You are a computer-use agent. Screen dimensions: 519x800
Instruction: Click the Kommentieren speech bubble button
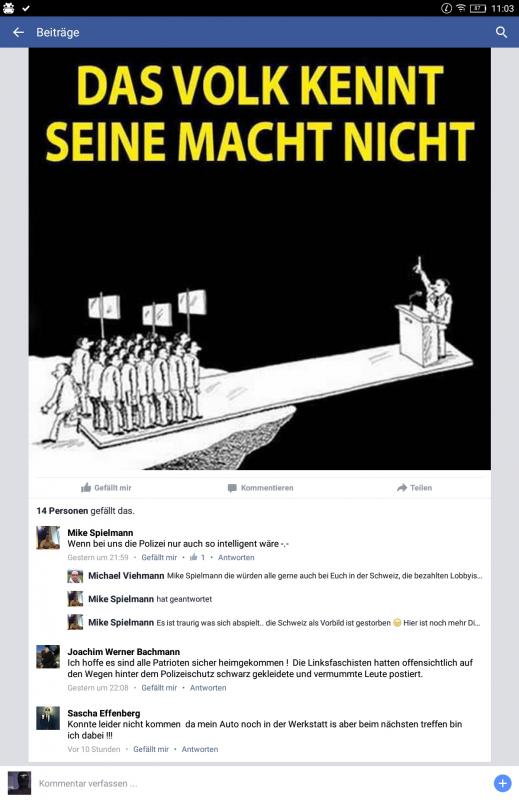[x=260, y=488]
